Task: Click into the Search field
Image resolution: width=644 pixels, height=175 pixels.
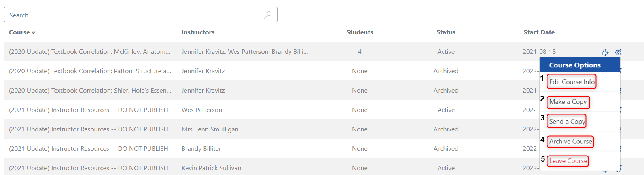Action: pyautogui.click(x=133, y=15)
